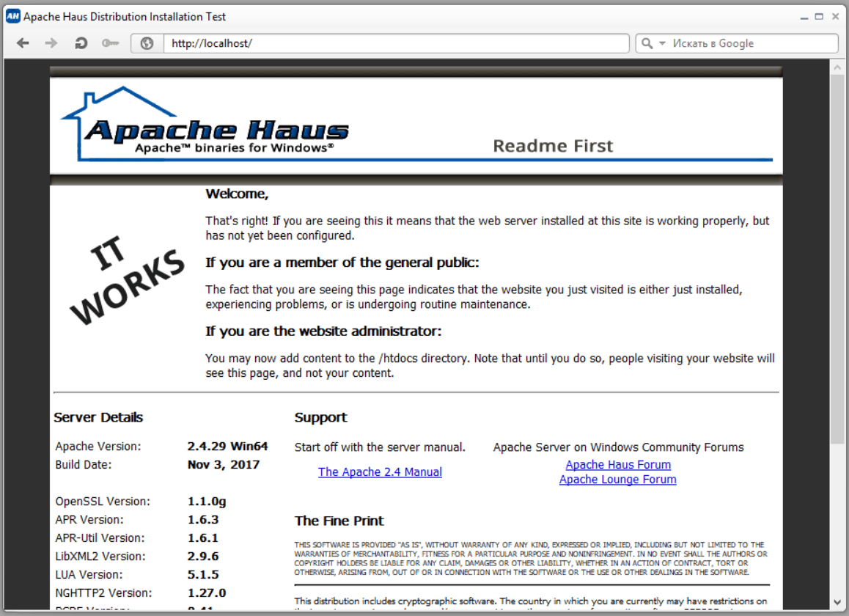Click the website administrator heading
Viewport: 849px width, 616px height.
coord(323,331)
